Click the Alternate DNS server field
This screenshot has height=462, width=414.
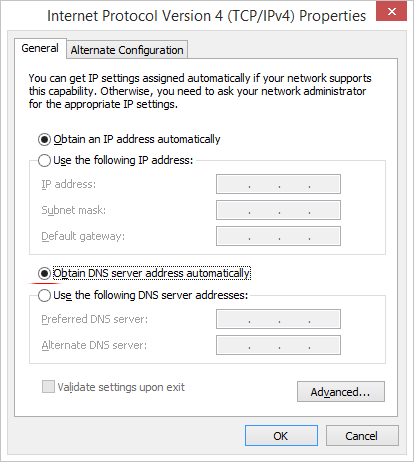(278, 345)
